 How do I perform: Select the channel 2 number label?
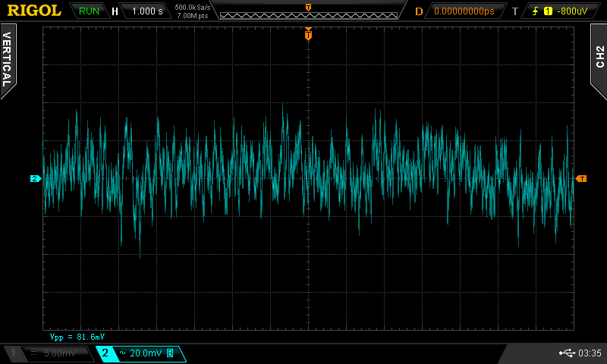(105, 353)
